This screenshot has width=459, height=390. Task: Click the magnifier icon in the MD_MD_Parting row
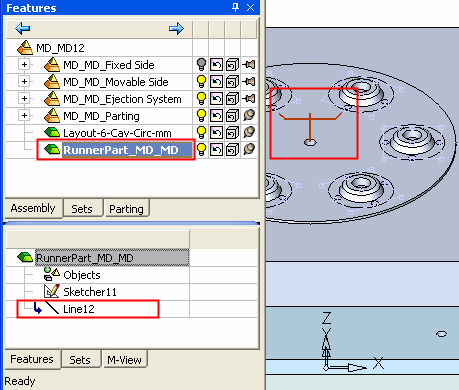pyautogui.click(x=249, y=115)
